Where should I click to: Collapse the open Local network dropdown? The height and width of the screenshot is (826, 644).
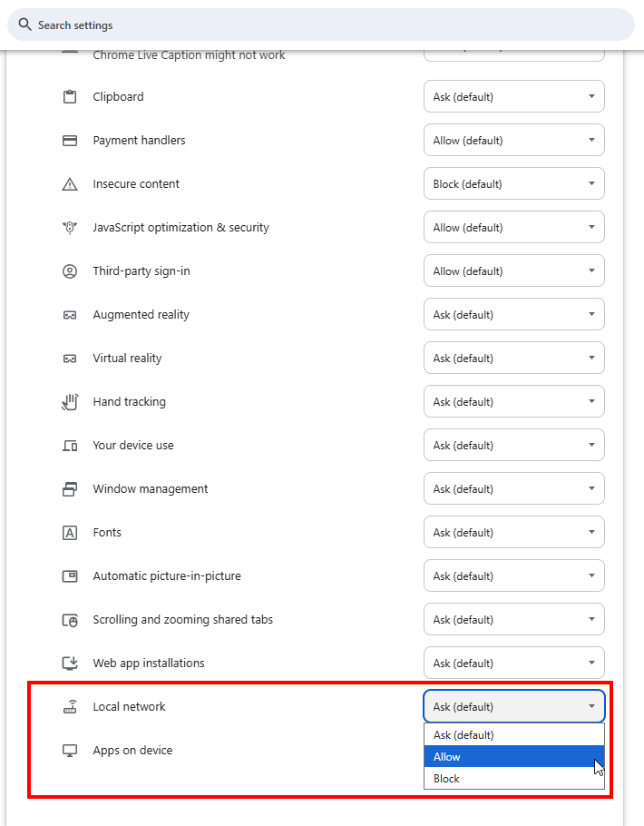(514, 706)
